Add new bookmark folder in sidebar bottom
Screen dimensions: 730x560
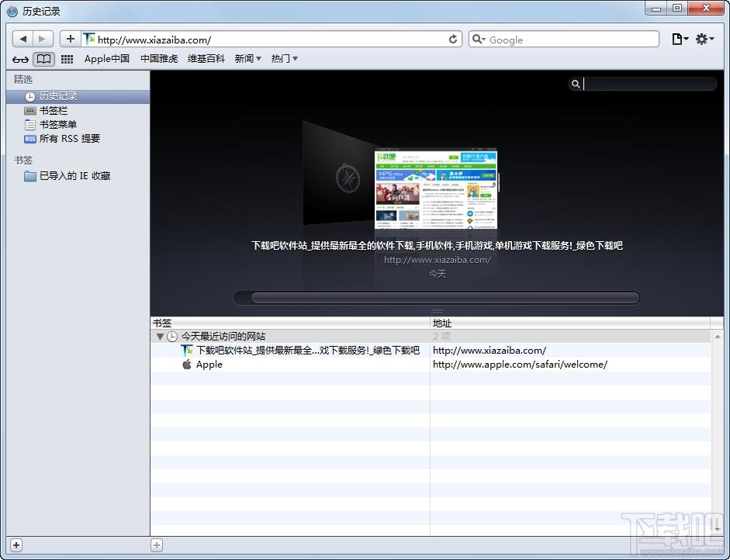(x=16, y=545)
